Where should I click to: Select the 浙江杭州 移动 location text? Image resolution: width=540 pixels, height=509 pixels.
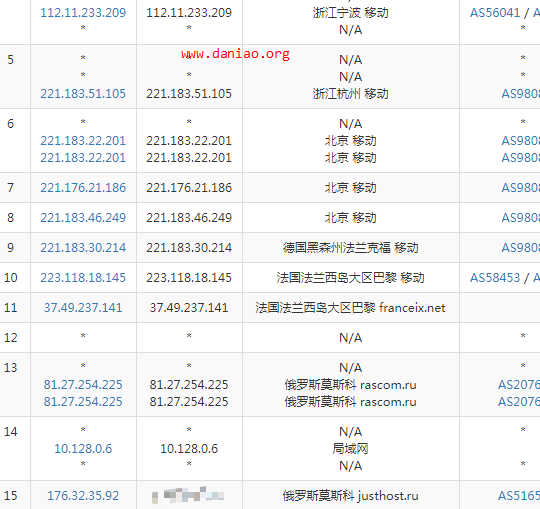coord(351,94)
